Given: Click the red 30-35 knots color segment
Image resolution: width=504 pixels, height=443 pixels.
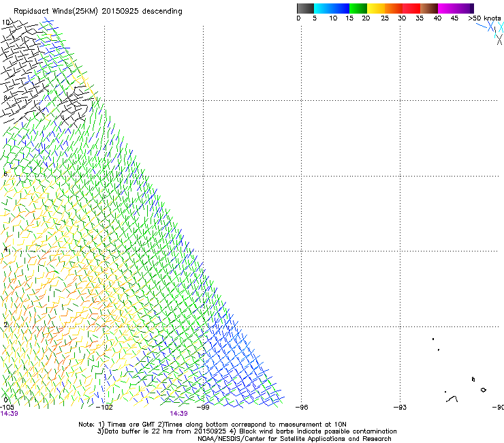Looking at the screenshot, I should (411, 8).
